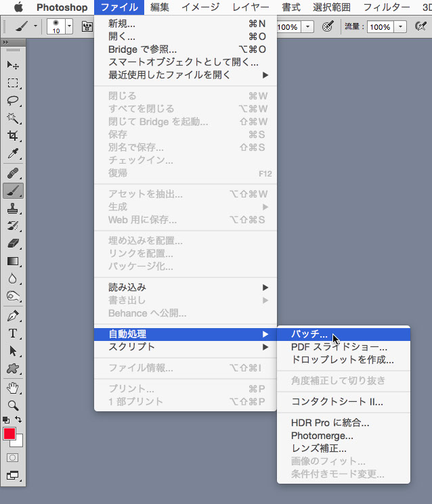
Task: Select the Eyedropper tool
Action: tap(13, 154)
